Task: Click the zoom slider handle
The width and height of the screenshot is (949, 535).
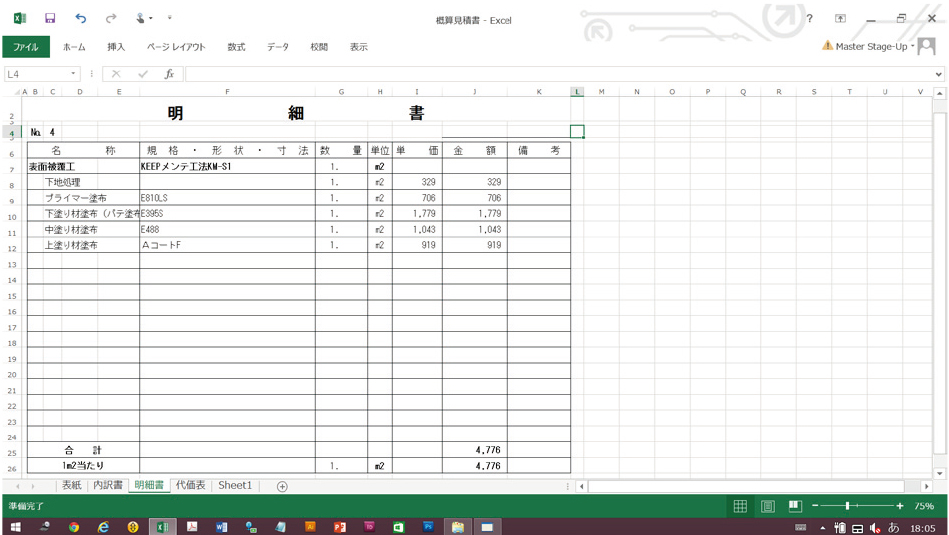Action: [847, 506]
